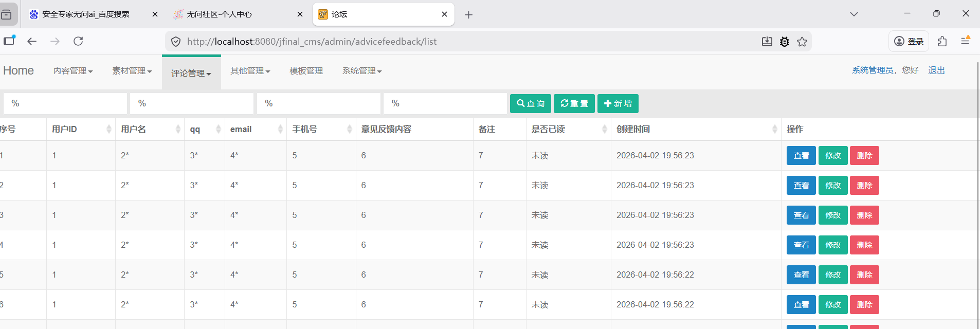
Task: Click the first % search input field
Action: pos(65,103)
